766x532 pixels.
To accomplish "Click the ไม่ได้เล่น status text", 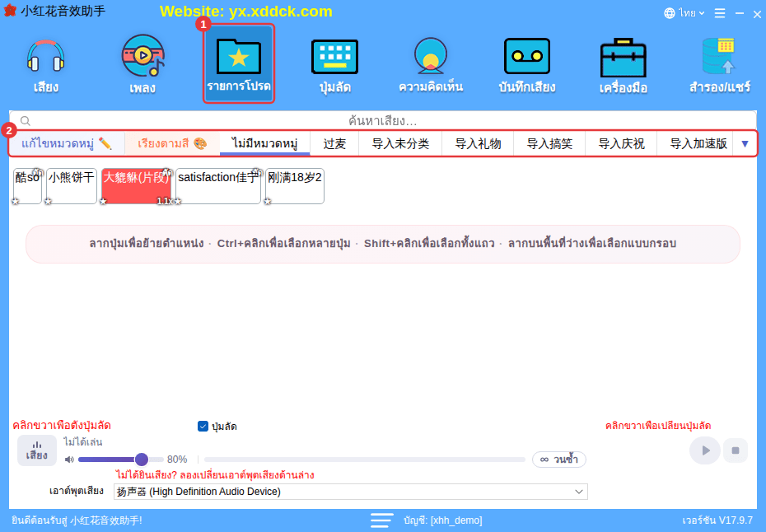I will pos(82,442).
